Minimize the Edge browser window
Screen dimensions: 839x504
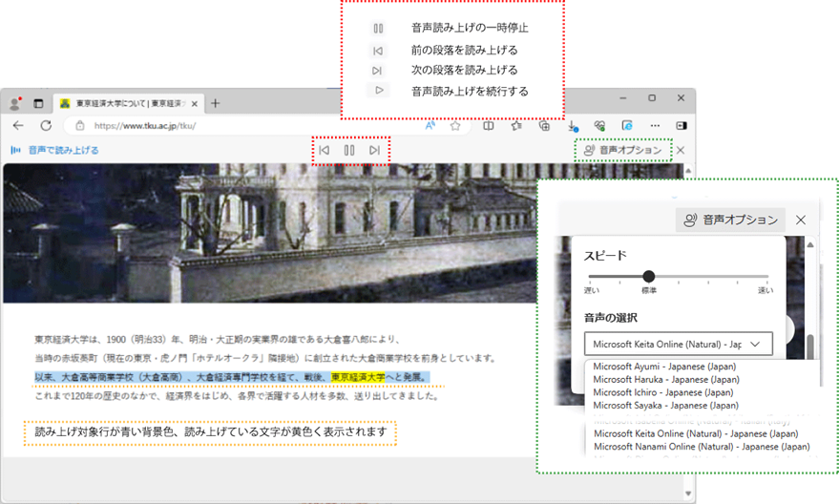[x=623, y=98]
